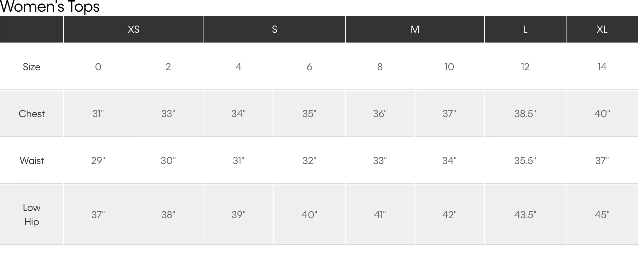Click the size 14 cell
The image size is (644, 267).
(602, 66)
